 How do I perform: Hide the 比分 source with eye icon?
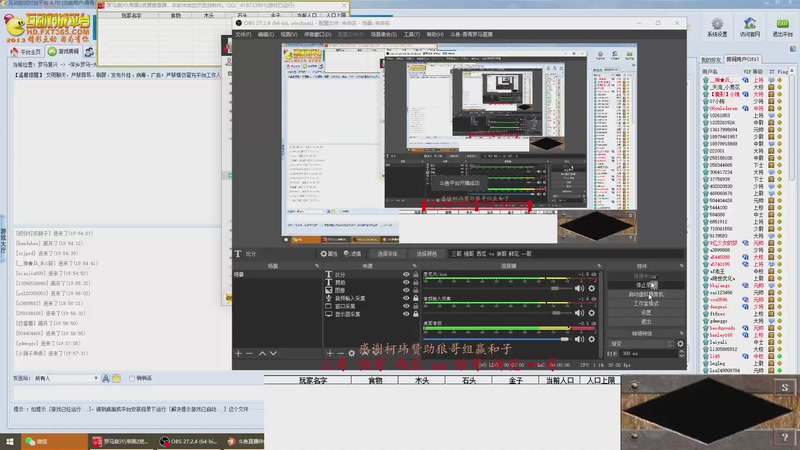click(406, 274)
